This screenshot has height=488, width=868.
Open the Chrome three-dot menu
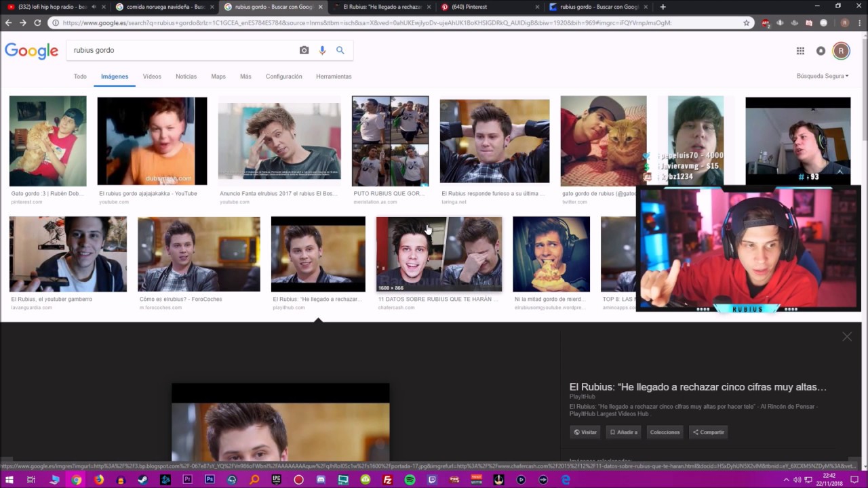pos(859,22)
